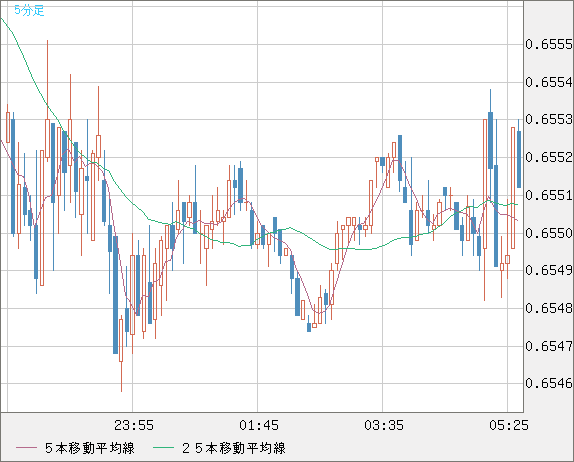Click the 5分足 chart label
The image size is (574, 462).
coord(29,10)
